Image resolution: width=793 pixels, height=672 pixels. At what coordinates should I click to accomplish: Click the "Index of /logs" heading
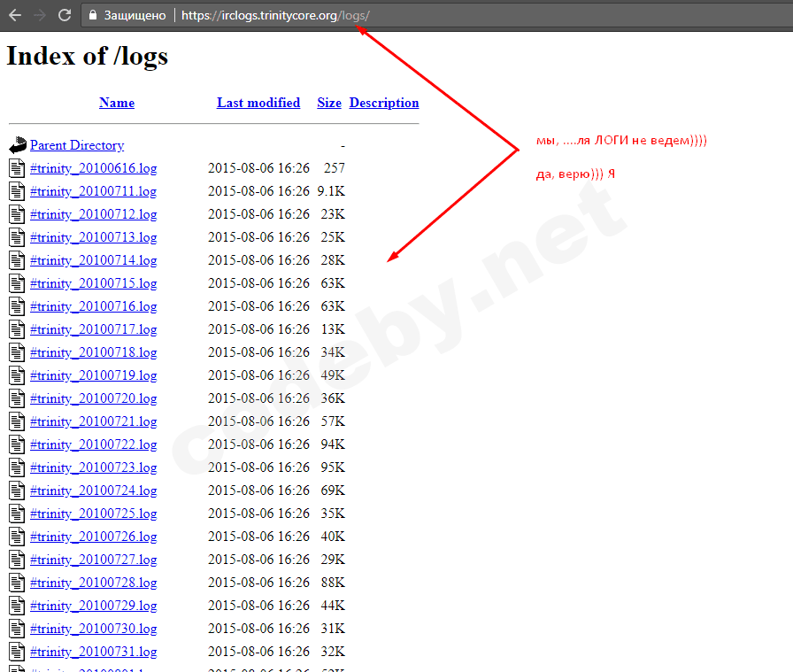[87, 56]
